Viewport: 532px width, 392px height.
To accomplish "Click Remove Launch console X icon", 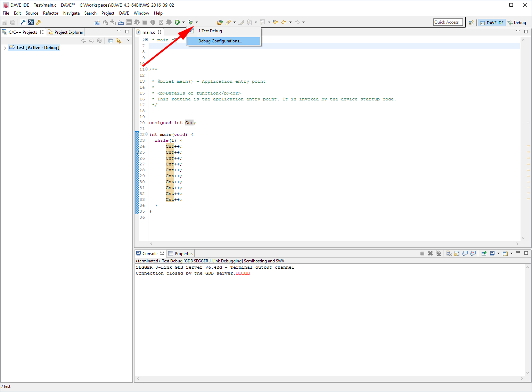I will [x=430, y=253].
